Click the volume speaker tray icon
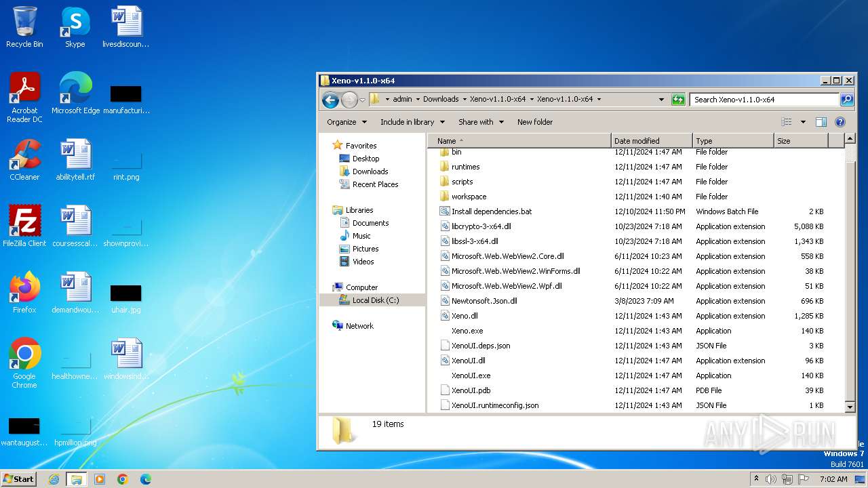This screenshot has height=488, width=868. pos(771,479)
